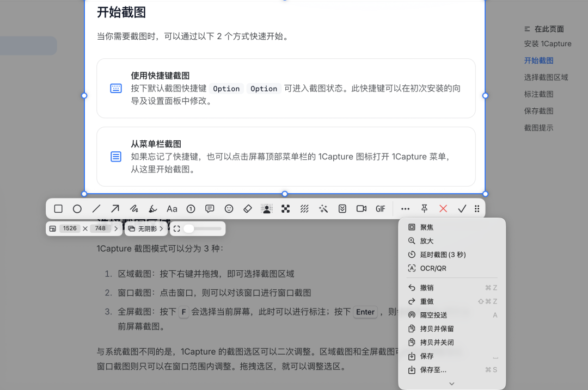588x390 pixels.
Task: Choose 延时截图 (3 秒) menu item
Action: click(452, 255)
